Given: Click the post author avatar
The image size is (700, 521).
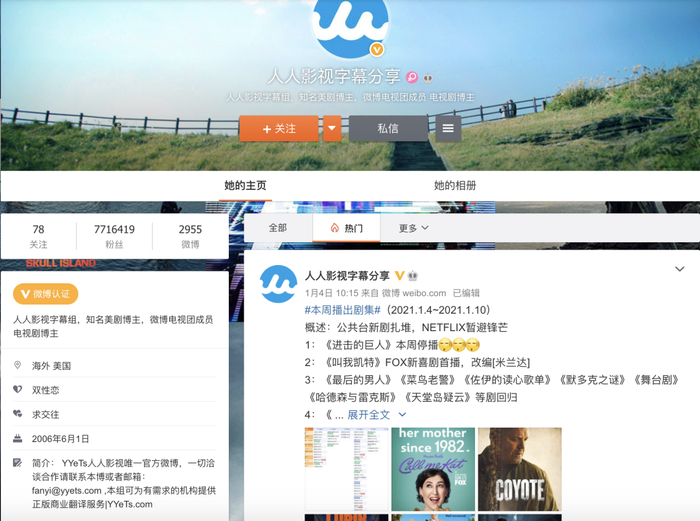Looking at the screenshot, I should pyautogui.click(x=278, y=284).
